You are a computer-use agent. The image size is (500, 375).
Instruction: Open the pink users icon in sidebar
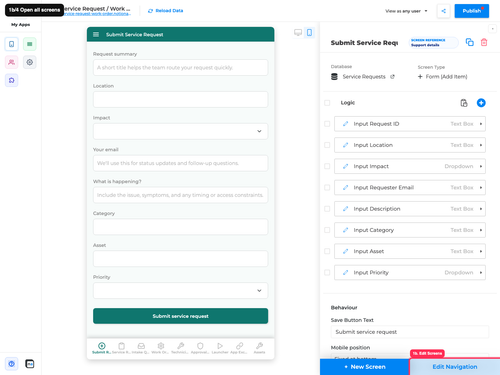[12, 62]
